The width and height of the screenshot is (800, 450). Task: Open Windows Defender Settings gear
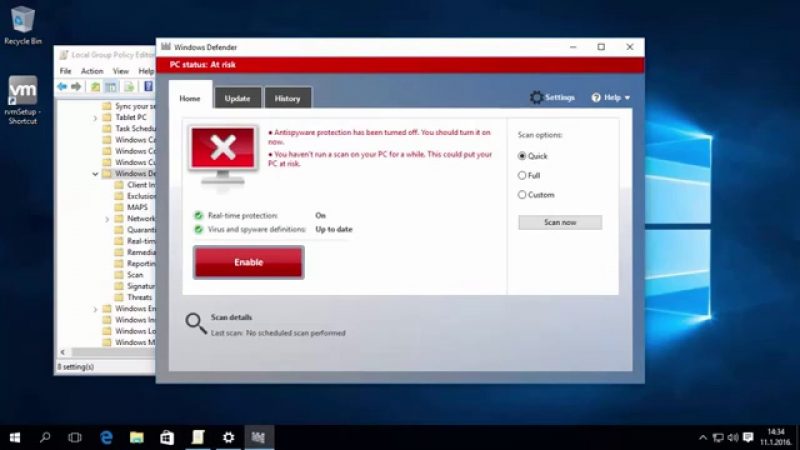536,97
